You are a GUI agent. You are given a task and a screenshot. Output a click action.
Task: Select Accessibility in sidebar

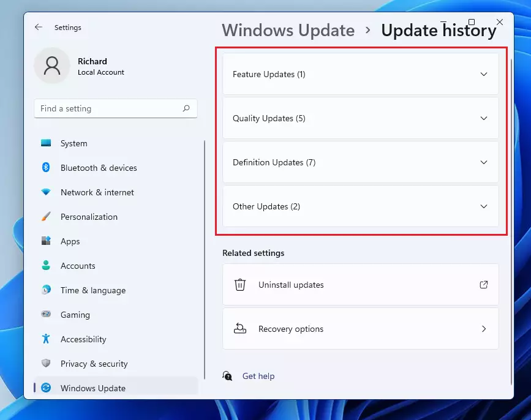click(x=116, y=339)
